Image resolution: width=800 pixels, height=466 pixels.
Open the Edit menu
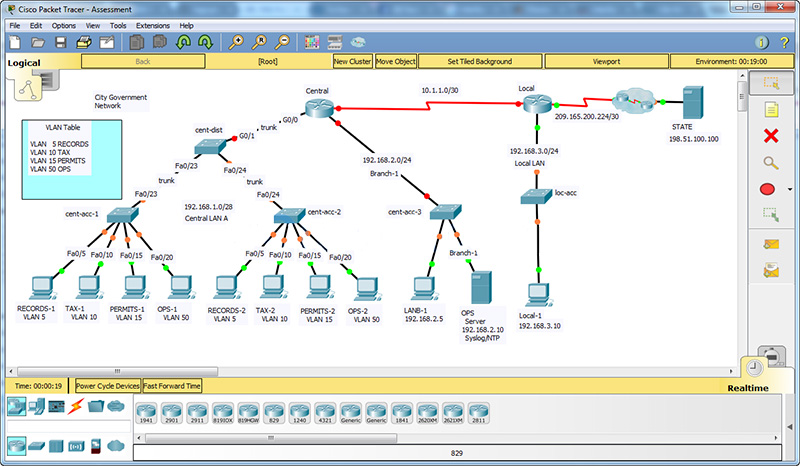point(36,26)
